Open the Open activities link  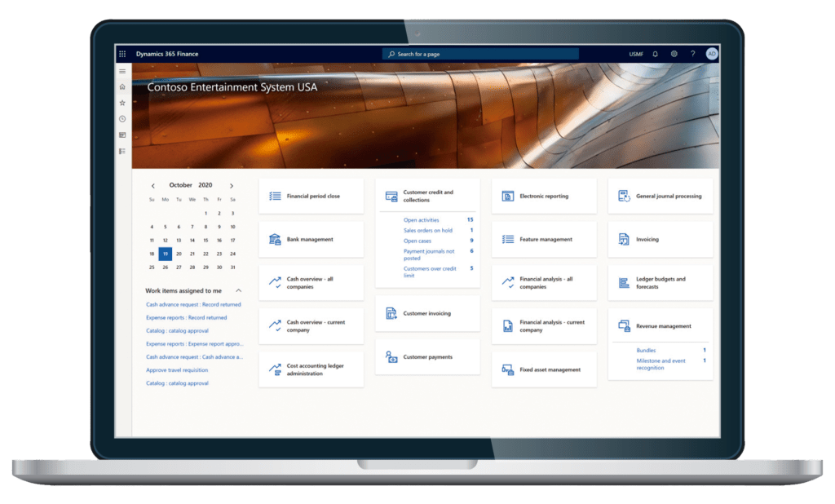[422, 220]
